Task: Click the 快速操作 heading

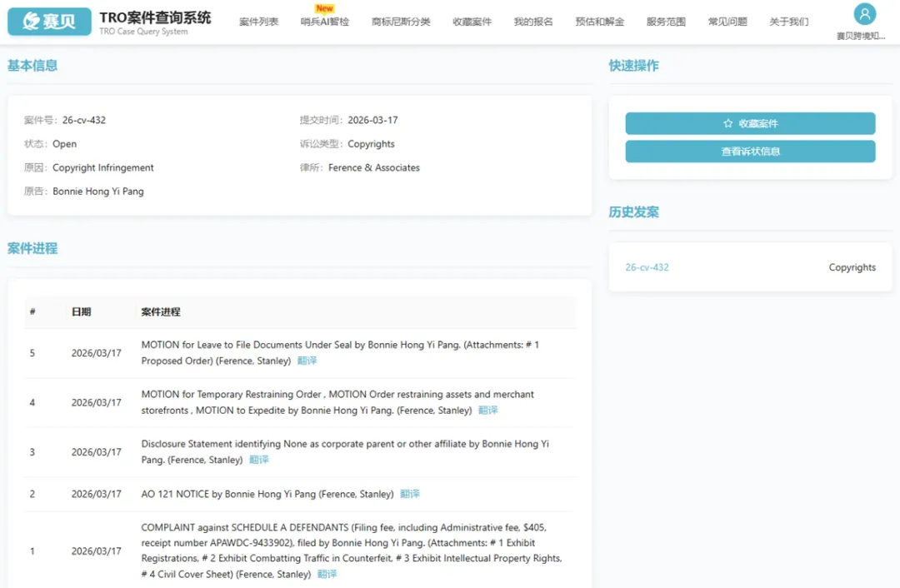Action: (633, 66)
